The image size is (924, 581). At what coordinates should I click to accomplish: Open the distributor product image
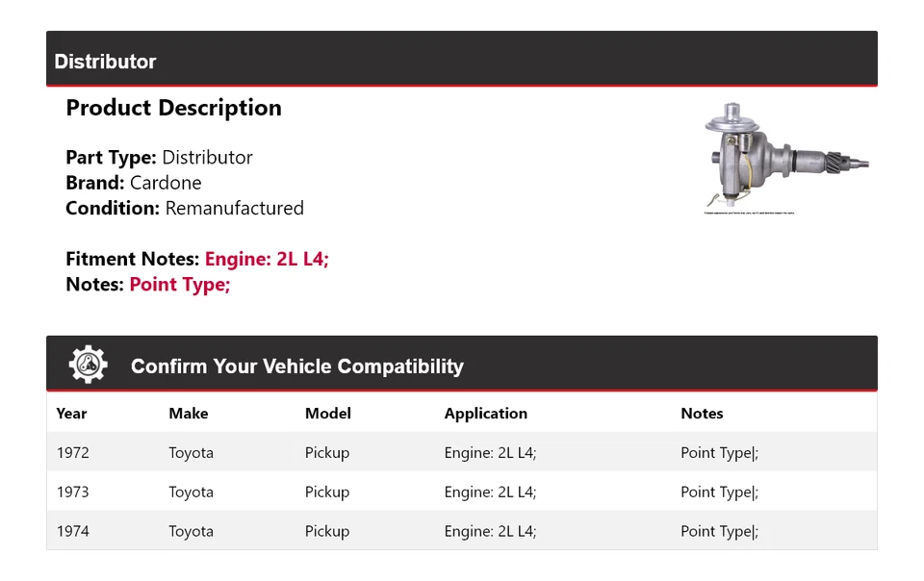(786, 159)
